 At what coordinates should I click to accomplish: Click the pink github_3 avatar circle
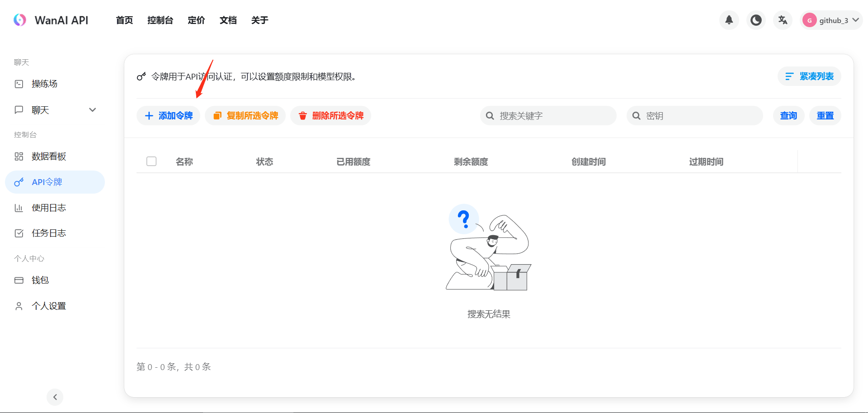click(809, 20)
